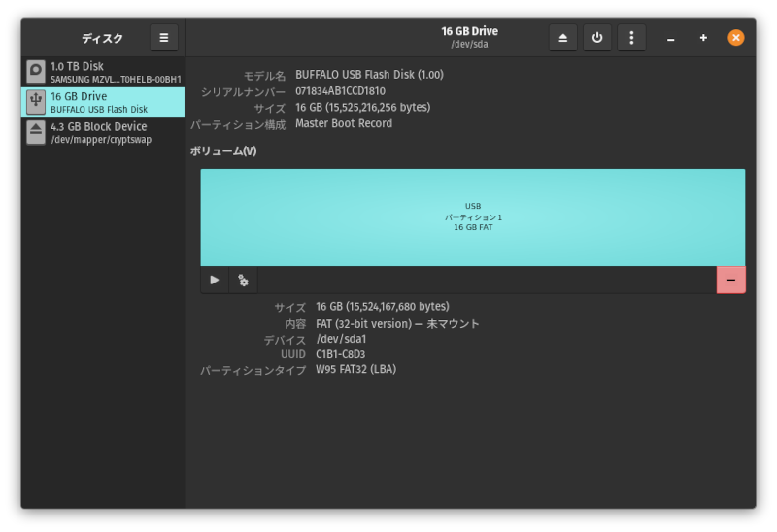Open the hamburger application menu
Viewport: 777px width, 532px height.
pos(164,38)
